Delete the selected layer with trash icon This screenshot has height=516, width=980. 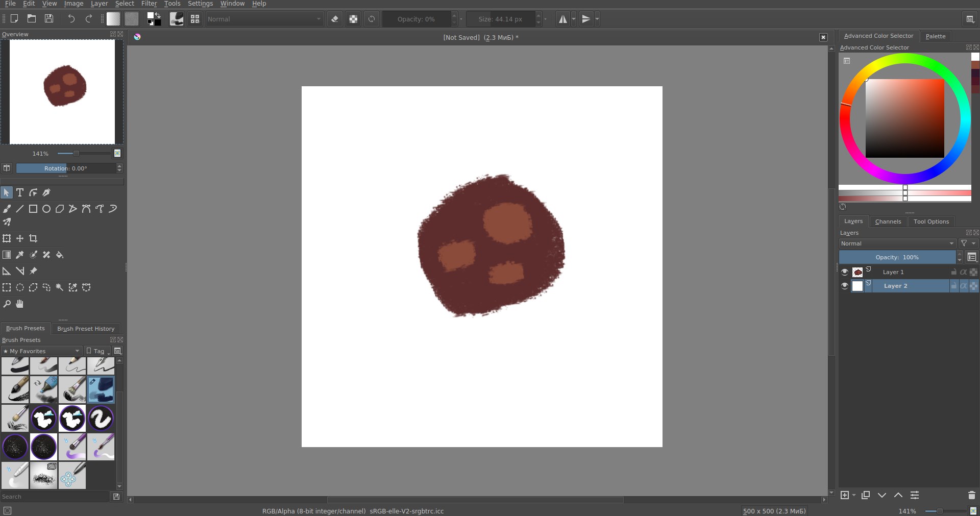[x=971, y=495]
